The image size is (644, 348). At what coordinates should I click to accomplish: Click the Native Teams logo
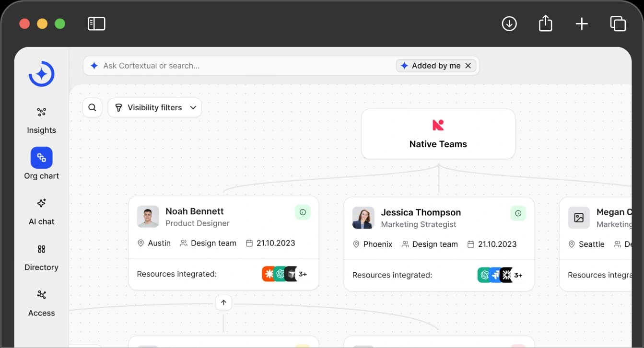[438, 125]
